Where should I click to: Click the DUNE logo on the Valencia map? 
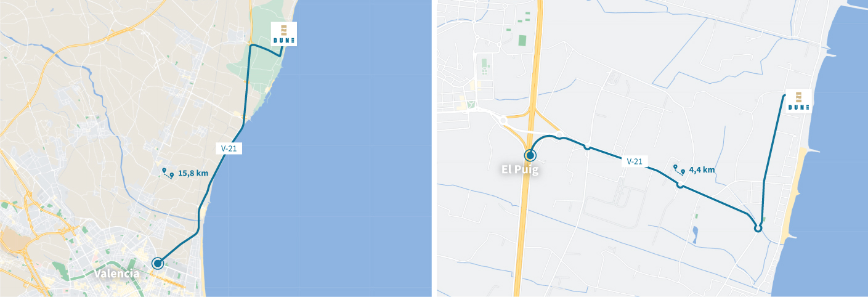tap(284, 35)
